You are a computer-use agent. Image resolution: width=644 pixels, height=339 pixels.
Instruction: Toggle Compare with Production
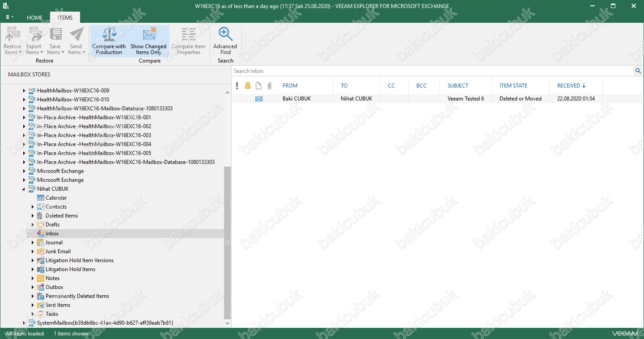pos(109,41)
